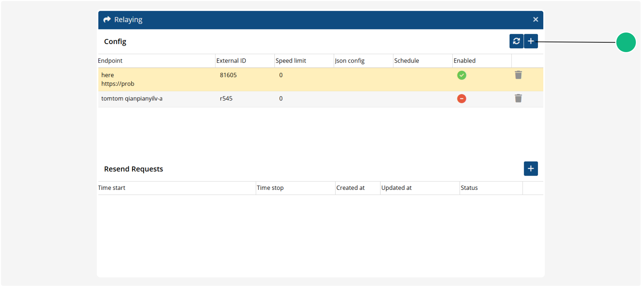Add a new Config entry
The image size is (644, 287).
pyautogui.click(x=531, y=41)
